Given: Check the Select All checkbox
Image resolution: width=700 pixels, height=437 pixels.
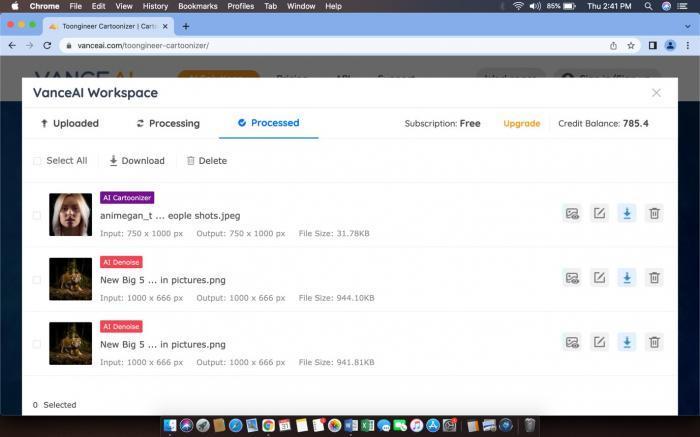Looking at the screenshot, I should coord(37,161).
